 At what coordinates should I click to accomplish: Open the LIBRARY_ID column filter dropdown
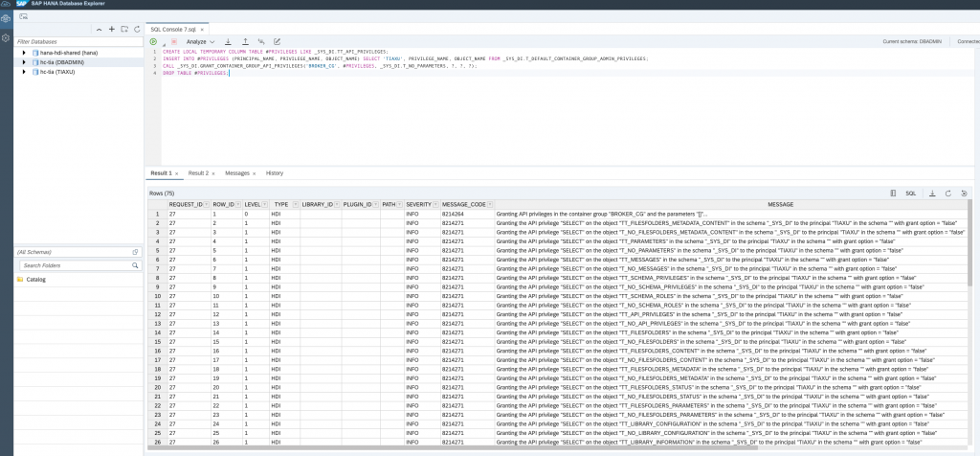[337, 205]
